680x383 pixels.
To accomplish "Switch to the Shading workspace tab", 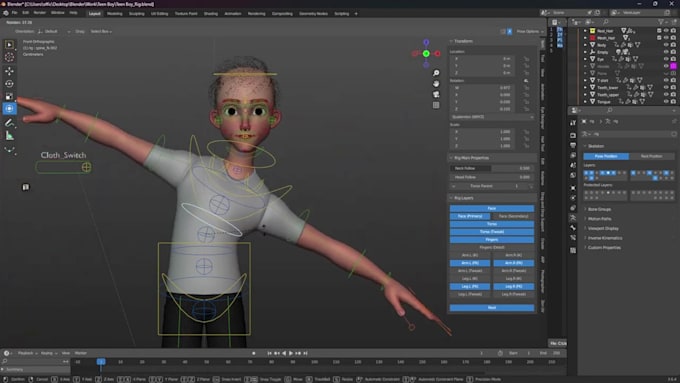I will [x=211, y=13].
